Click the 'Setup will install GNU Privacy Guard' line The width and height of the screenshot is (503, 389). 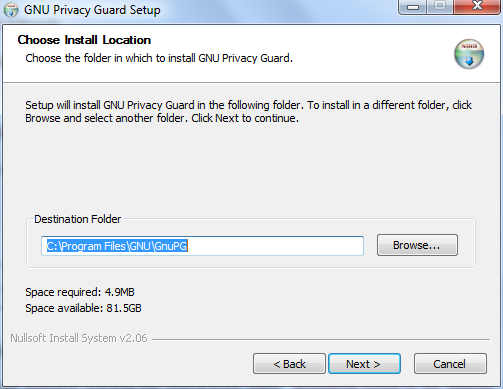click(x=249, y=105)
